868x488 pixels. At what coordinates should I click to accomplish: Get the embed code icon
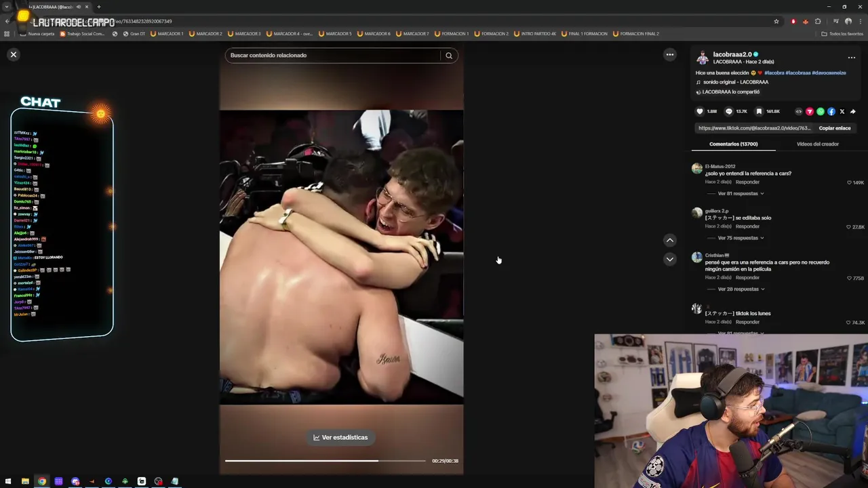799,112
